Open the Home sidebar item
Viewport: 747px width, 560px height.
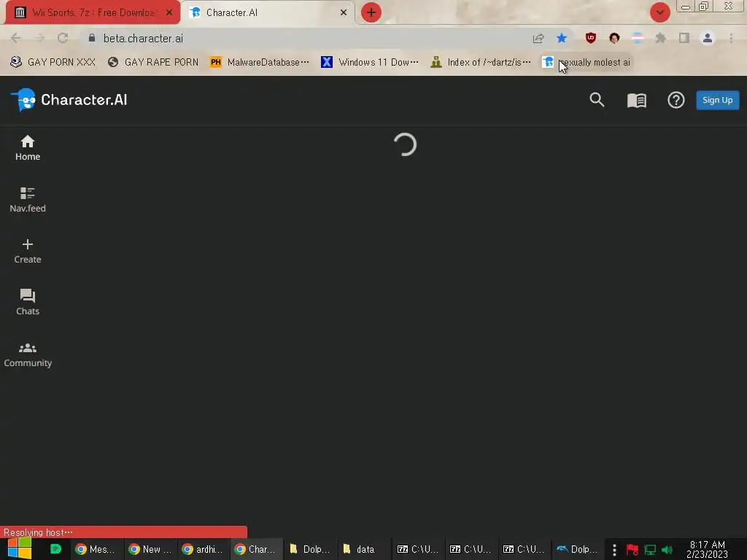pyautogui.click(x=28, y=148)
